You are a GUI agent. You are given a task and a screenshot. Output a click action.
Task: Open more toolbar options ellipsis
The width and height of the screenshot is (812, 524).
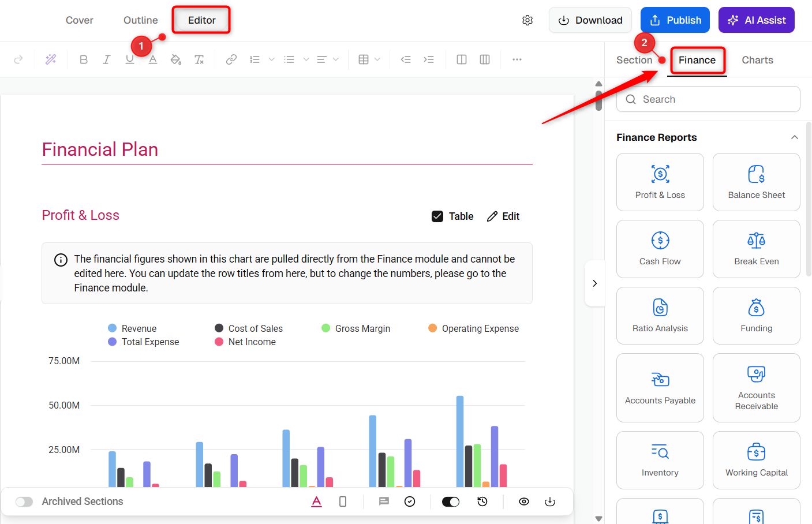click(x=517, y=59)
